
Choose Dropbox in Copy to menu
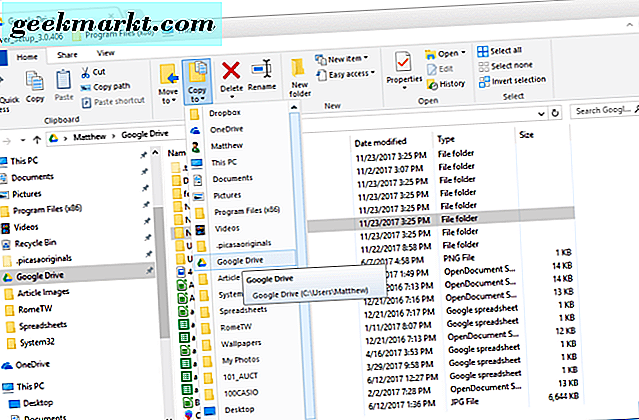tap(224, 113)
